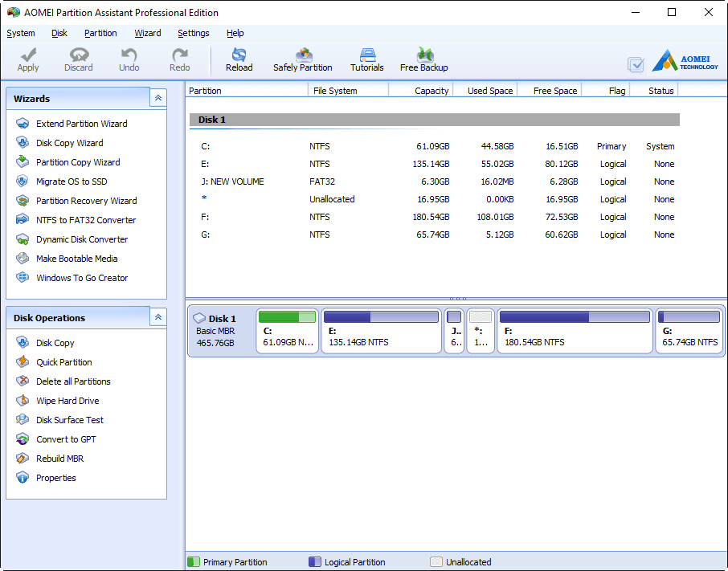Click the Delete all Partitions icon
Screen dimensions: 728x571
coord(22,381)
